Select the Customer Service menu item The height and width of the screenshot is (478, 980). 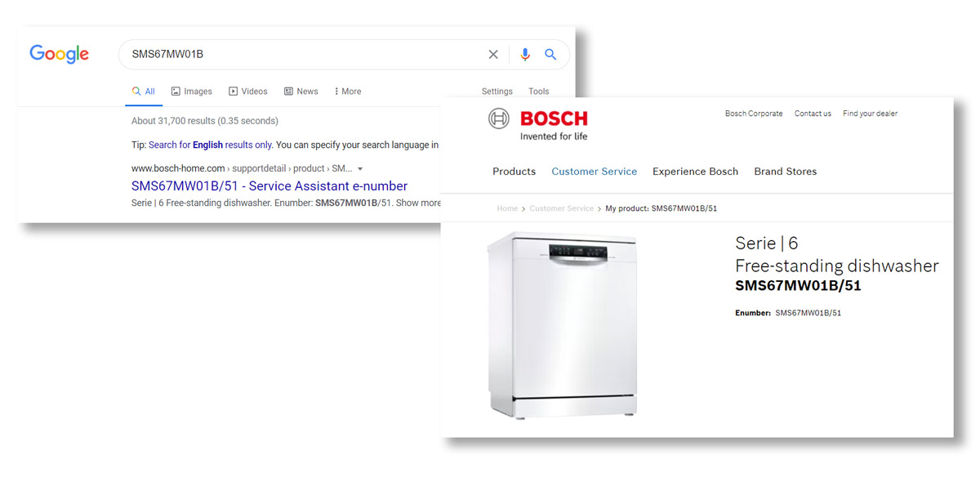click(x=594, y=172)
